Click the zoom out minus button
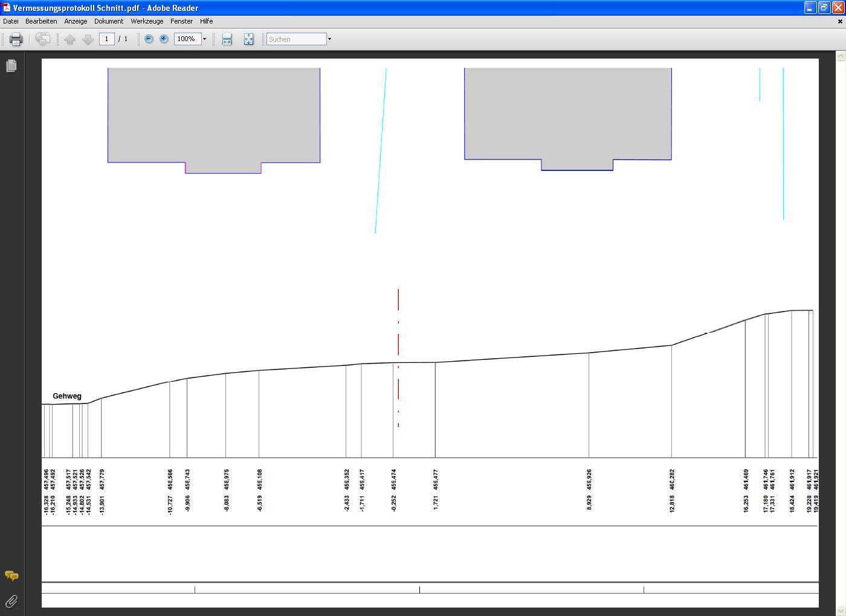 [149, 39]
